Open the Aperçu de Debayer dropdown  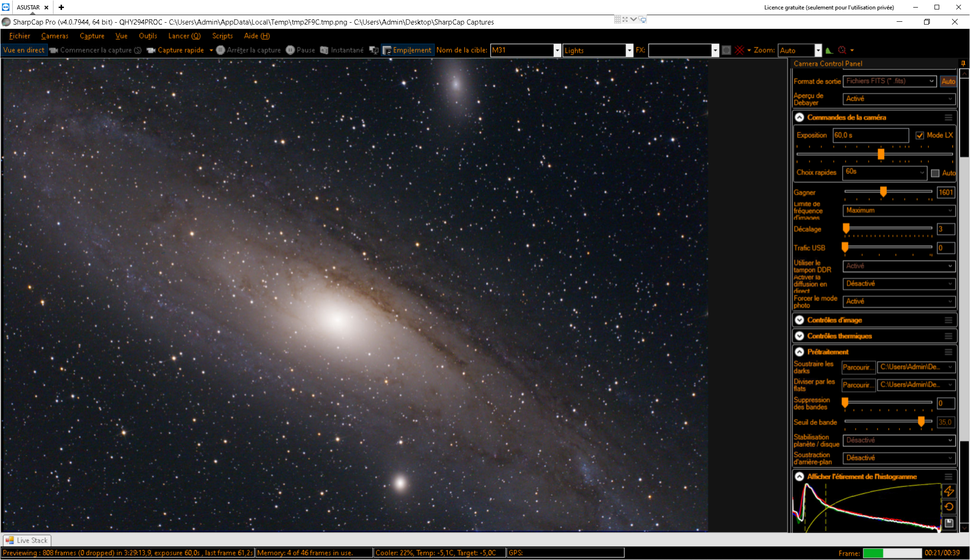(899, 99)
